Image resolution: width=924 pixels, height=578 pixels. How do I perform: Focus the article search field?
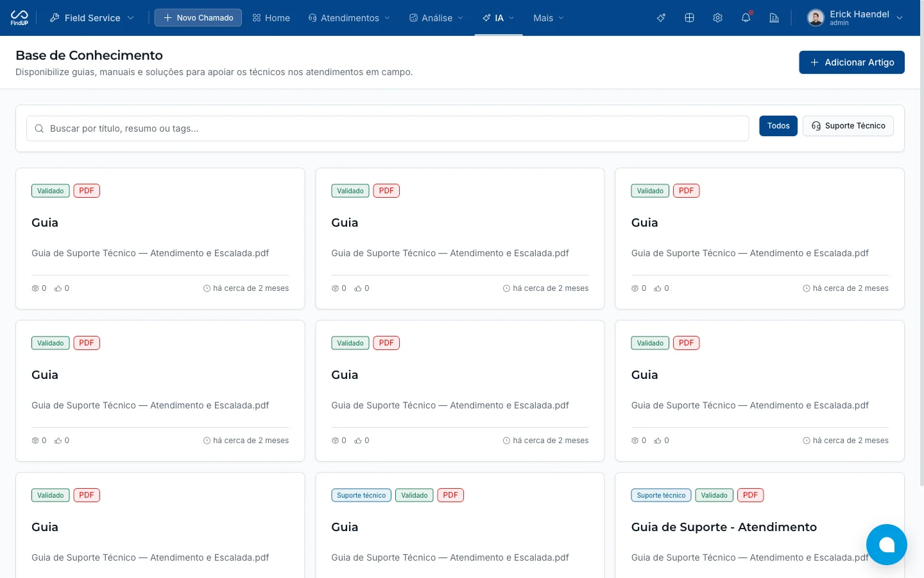click(388, 128)
